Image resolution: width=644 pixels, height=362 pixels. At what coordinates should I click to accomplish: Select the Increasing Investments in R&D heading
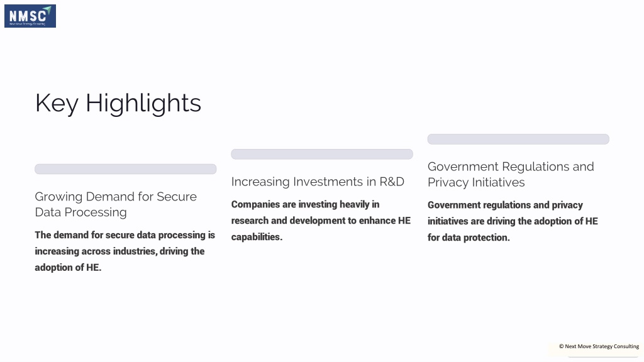coord(318,182)
